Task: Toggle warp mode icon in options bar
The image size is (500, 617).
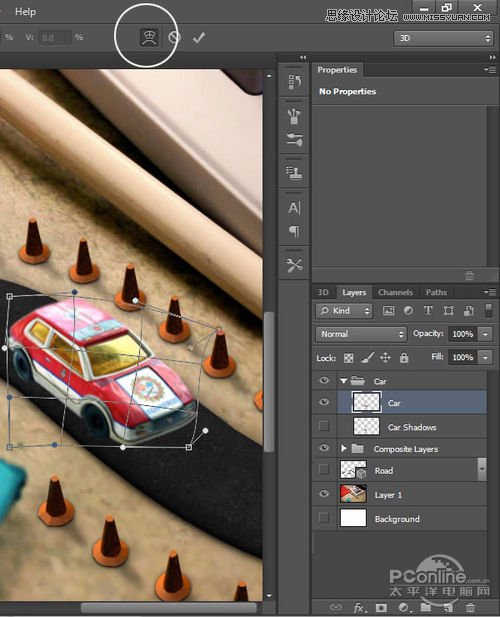Action: tap(149, 38)
